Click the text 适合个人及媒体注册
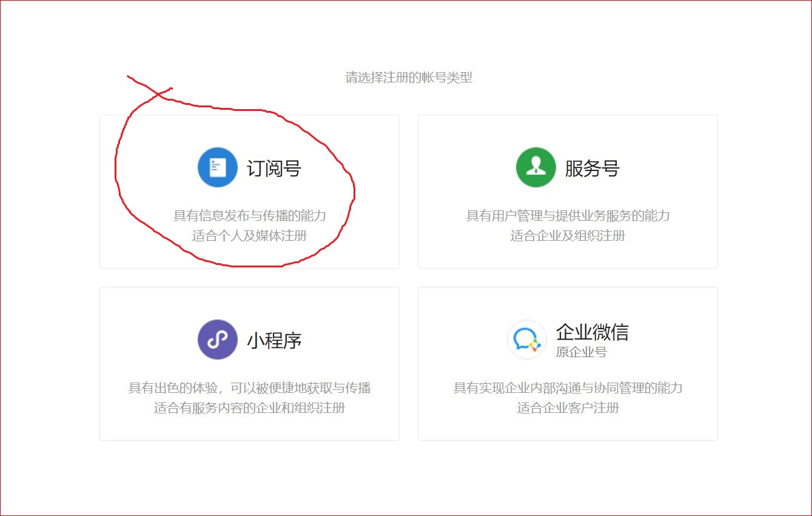The height and width of the screenshot is (516, 812). click(250, 235)
